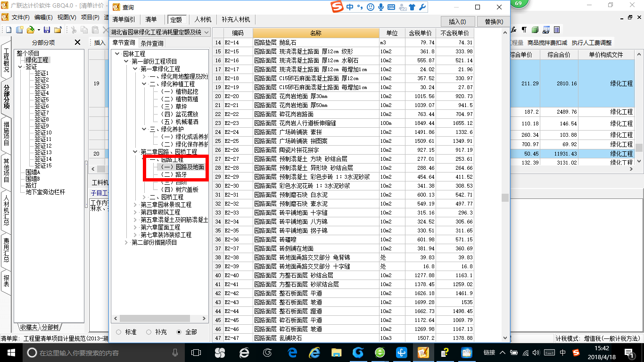
Task: Click the skin shirt icon in IME bar
Action: click(413, 7)
